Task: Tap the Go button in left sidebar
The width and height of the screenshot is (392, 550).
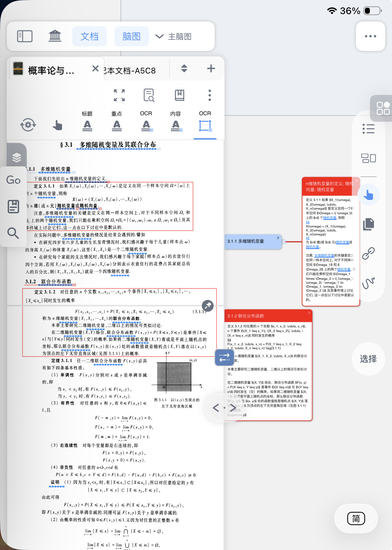Action: [x=13, y=180]
